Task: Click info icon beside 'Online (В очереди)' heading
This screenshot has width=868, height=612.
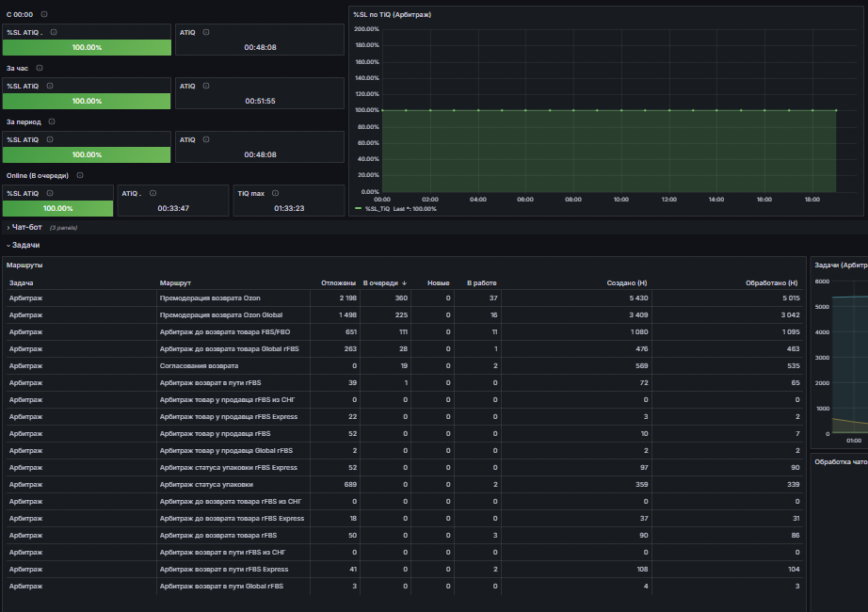Action: (80, 175)
